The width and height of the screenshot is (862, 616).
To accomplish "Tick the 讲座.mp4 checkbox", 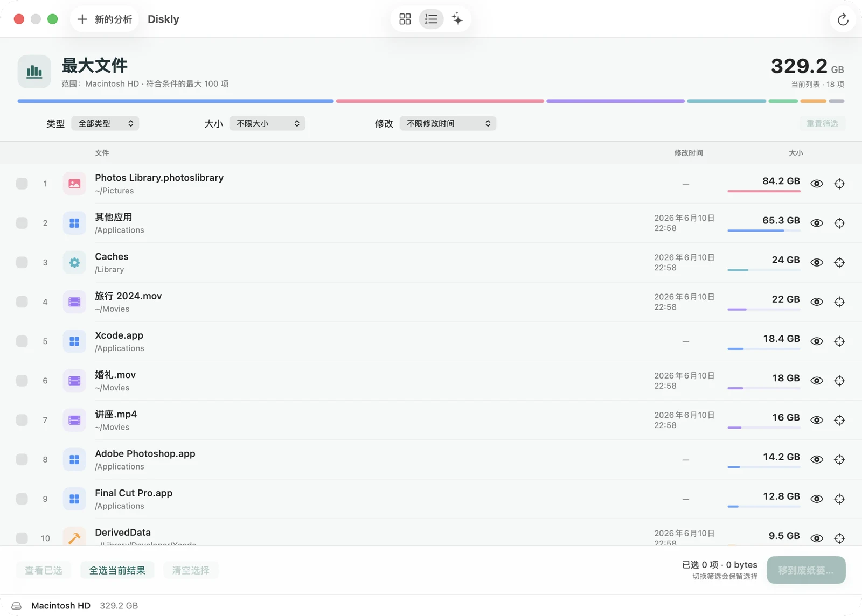I will tap(22, 420).
